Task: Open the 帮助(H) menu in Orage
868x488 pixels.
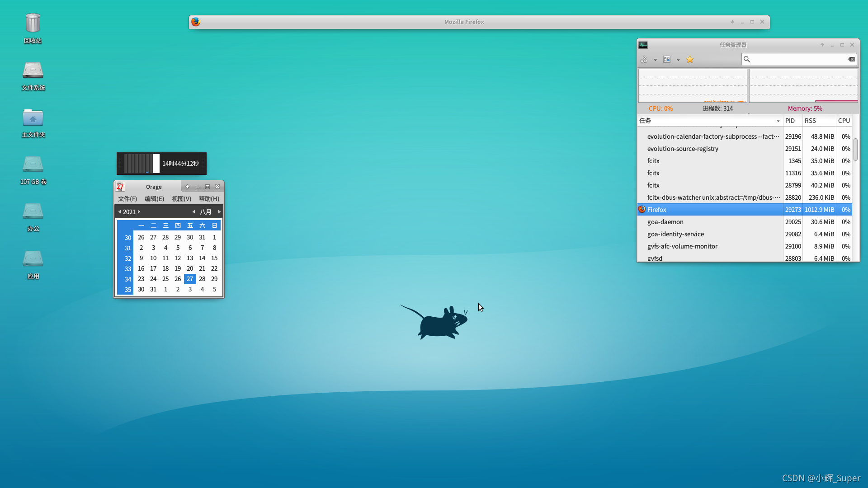Action: 209,199
